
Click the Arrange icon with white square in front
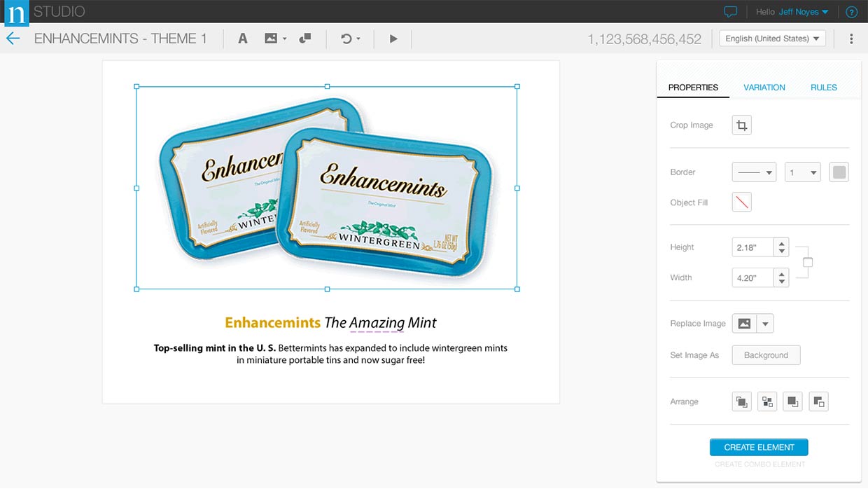tap(819, 402)
